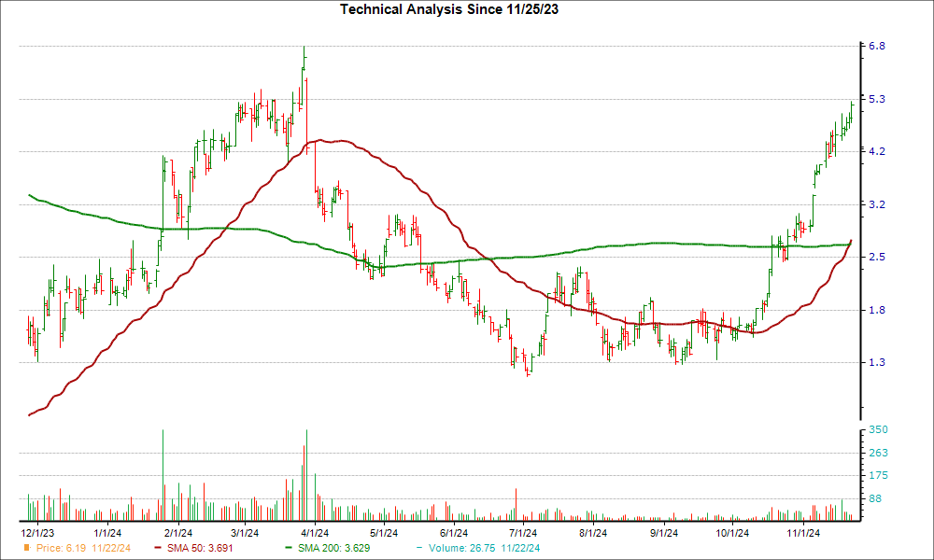Click the 2.5 price axis label
This screenshot has height=560, width=934.
click(x=877, y=257)
